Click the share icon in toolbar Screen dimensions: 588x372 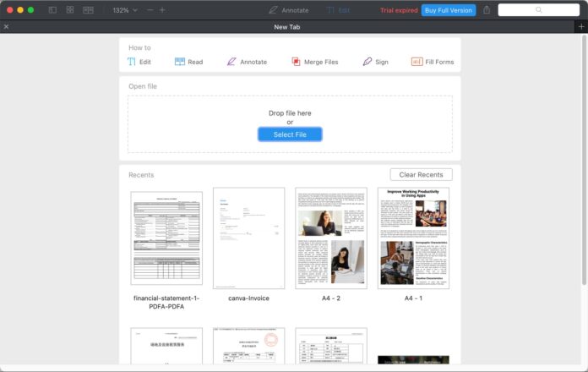[487, 10]
